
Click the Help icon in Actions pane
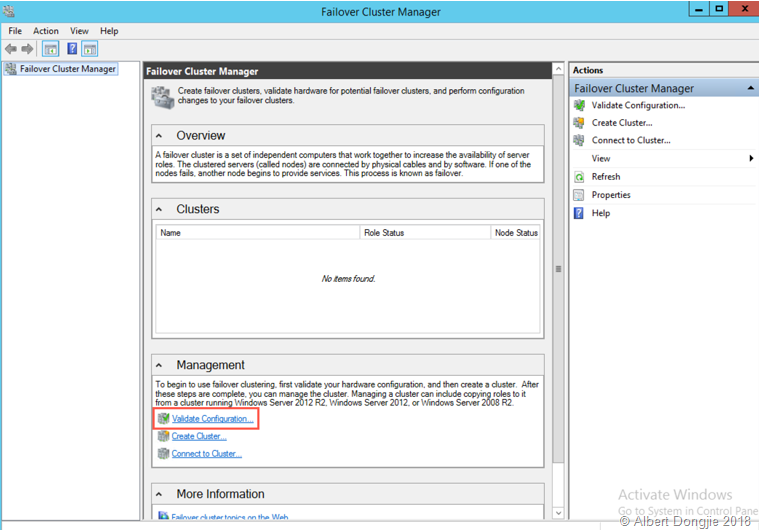[579, 213]
